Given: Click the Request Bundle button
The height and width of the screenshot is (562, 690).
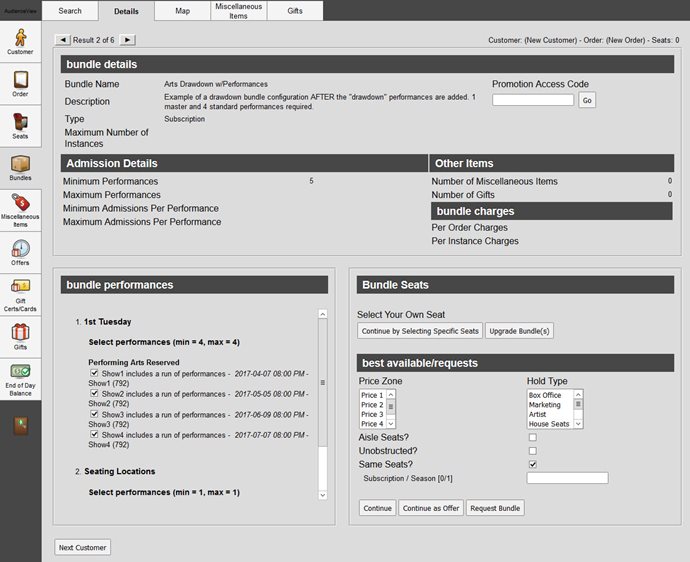Looking at the screenshot, I should 495,508.
